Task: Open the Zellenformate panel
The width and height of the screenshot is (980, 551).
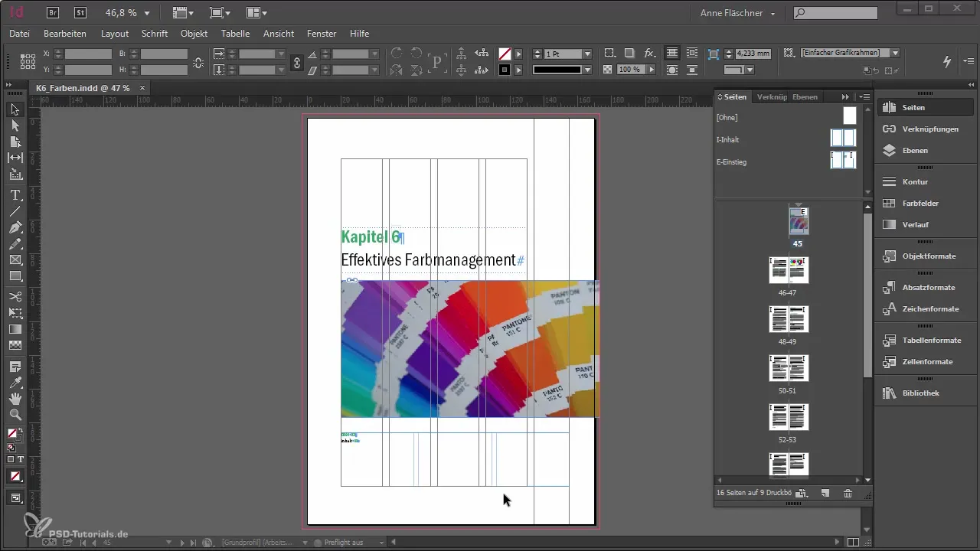Action: coord(925,361)
